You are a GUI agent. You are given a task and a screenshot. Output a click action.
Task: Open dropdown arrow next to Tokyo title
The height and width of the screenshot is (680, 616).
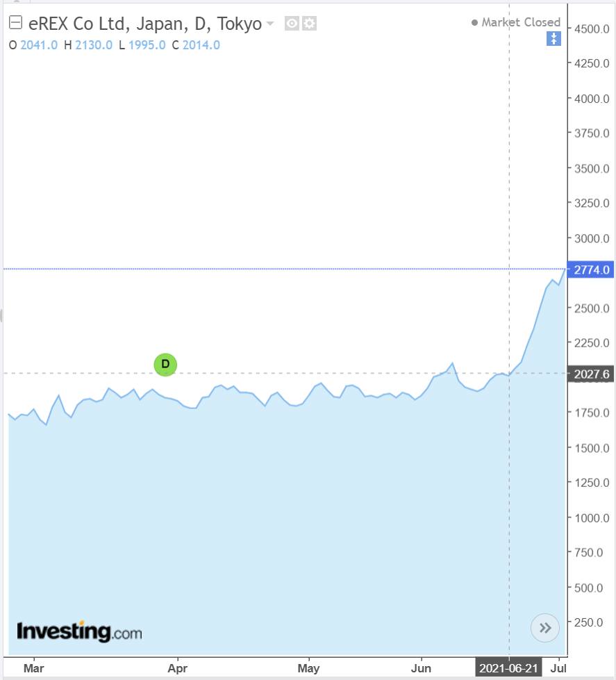point(270,24)
